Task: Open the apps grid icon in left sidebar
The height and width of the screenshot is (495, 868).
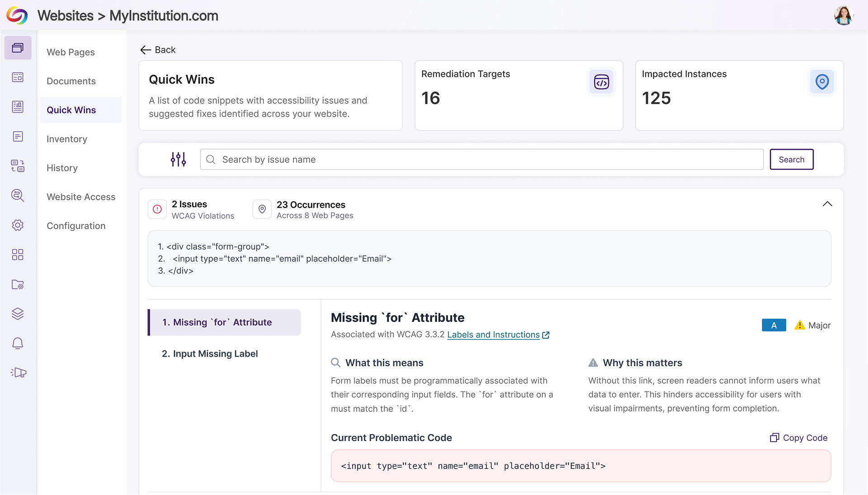Action: click(18, 255)
